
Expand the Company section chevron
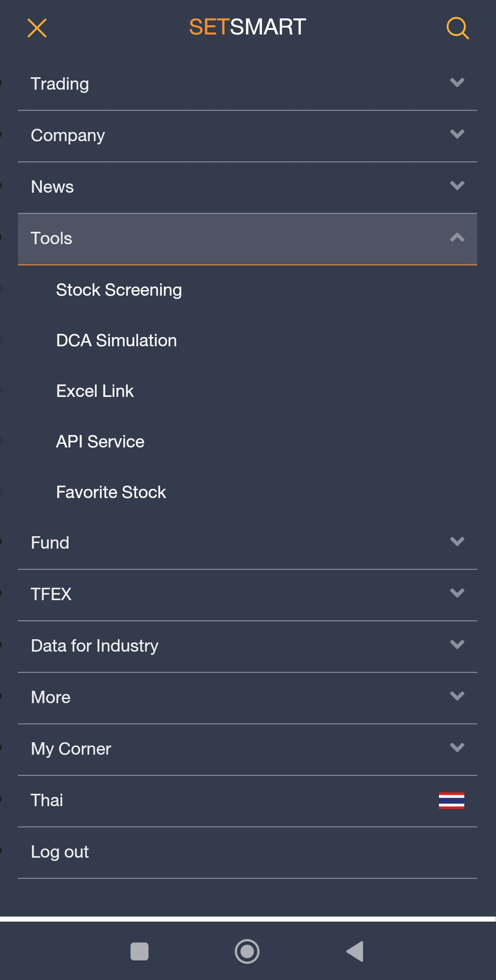coord(457,134)
